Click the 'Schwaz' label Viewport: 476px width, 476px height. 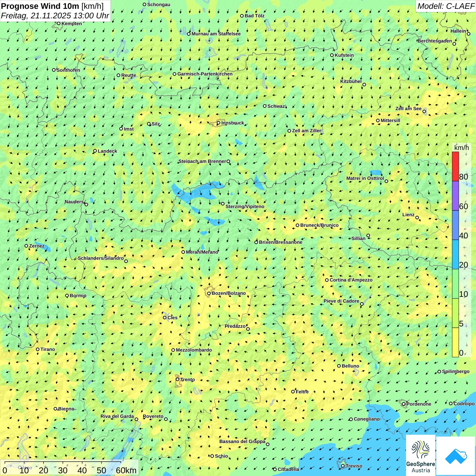coord(276,106)
